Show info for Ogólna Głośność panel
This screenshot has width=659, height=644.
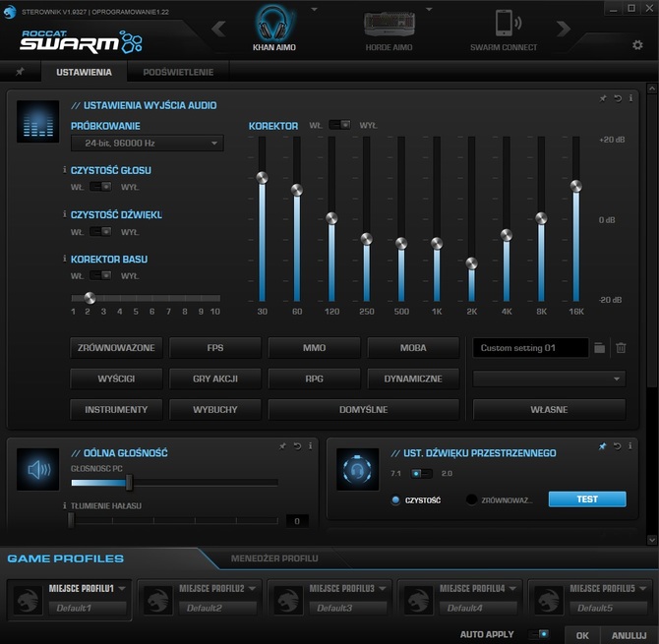tap(310, 446)
